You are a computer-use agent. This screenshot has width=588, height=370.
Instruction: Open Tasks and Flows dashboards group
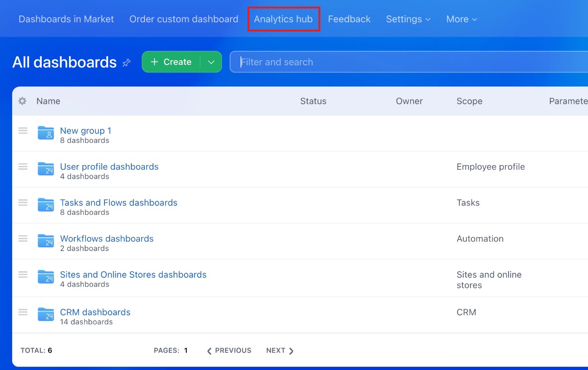pos(119,203)
